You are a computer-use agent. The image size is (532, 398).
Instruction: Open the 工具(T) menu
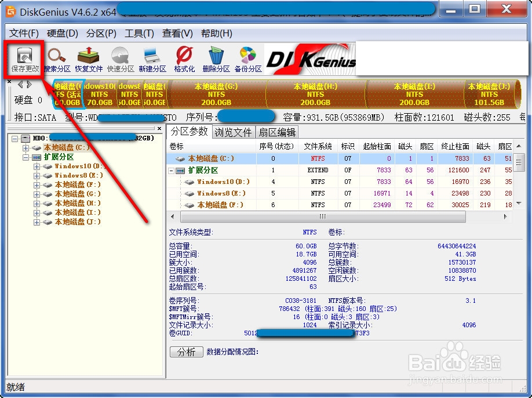click(x=139, y=33)
